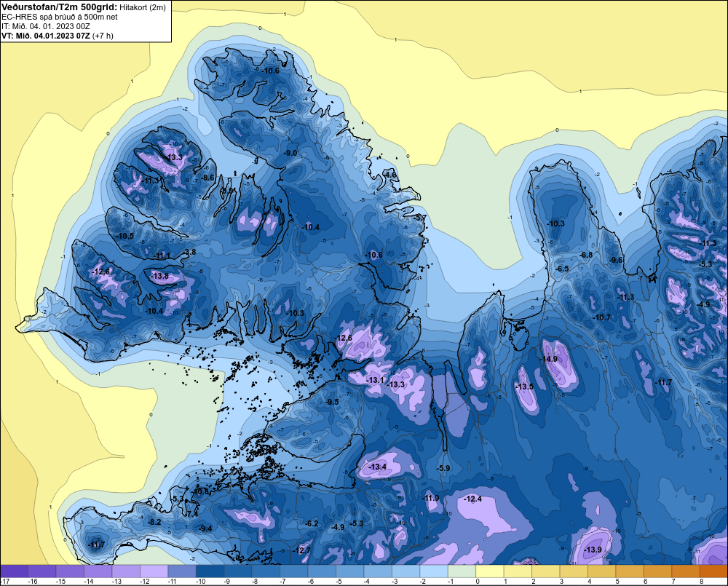Click the -10.8 temperature label

(201, 491)
